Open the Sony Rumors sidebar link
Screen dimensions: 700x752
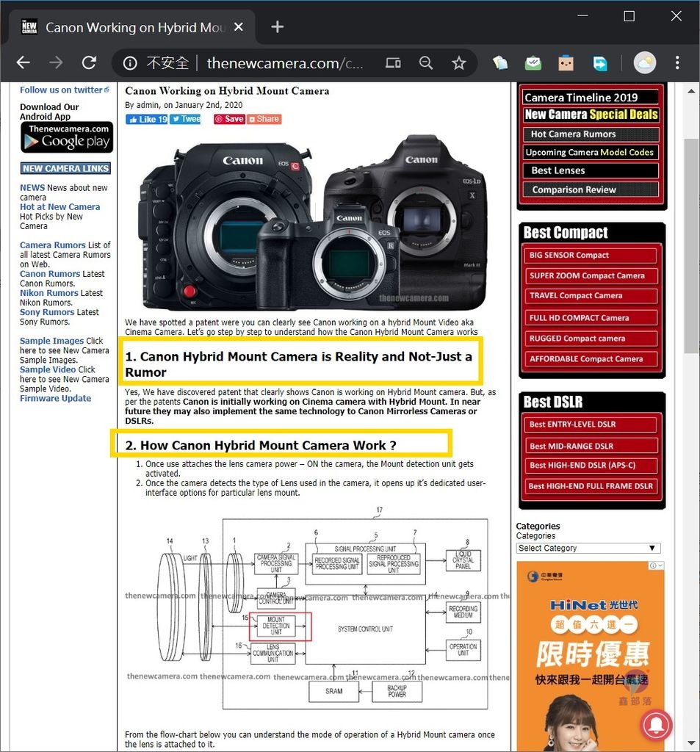47,312
